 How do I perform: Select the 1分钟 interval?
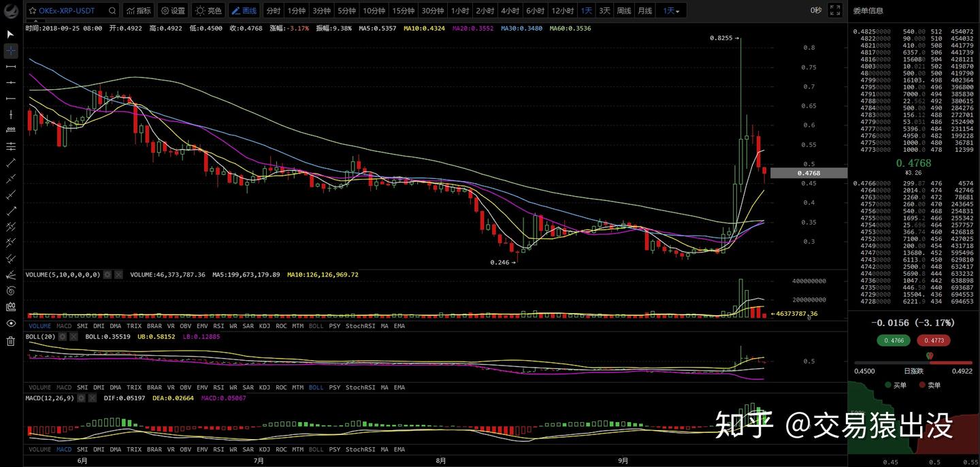[x=296, y=11]
